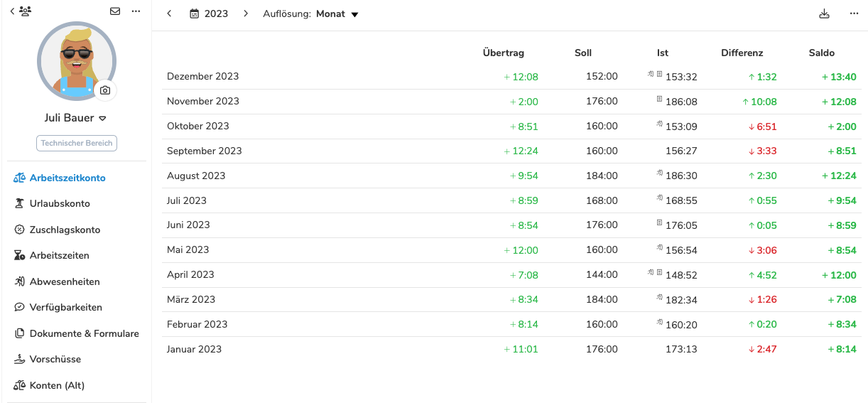Screen dimensions: 868x403
Task: Click the Technischer Bereich tag
Action: [x=77, y=143]
